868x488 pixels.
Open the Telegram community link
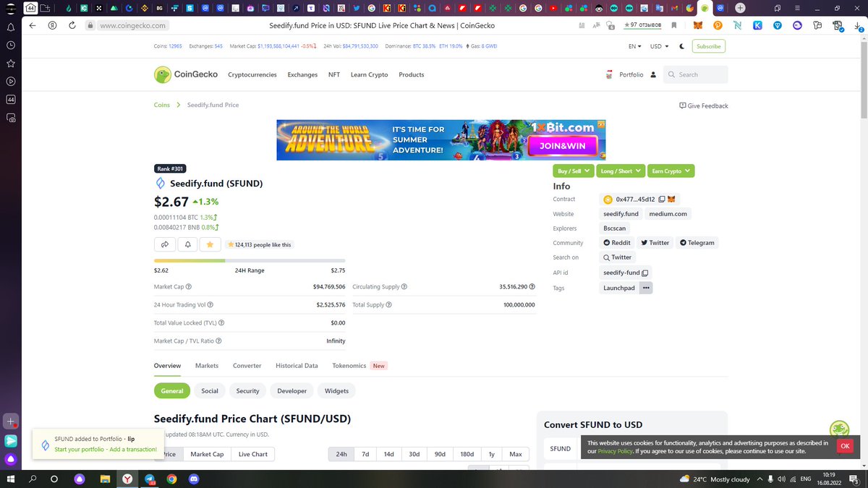click(697, 243)
